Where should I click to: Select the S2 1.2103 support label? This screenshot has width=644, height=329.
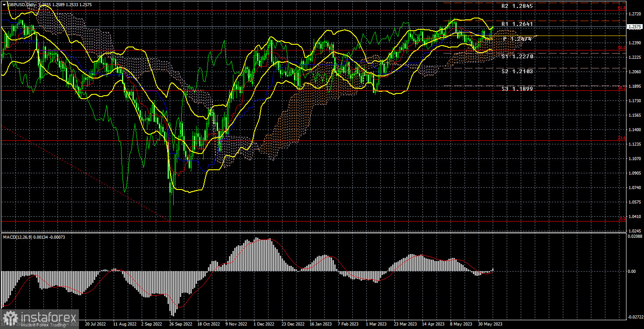click(518, 71)
